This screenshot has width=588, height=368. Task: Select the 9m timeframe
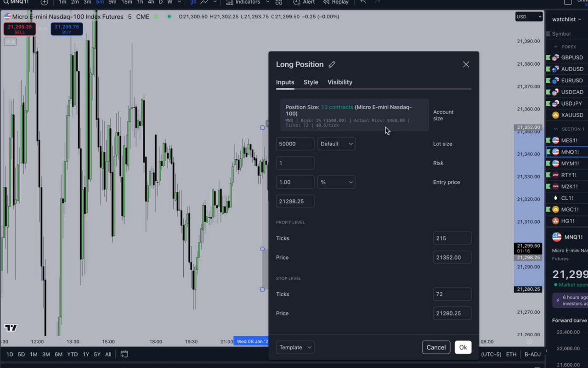pos(113,2)
